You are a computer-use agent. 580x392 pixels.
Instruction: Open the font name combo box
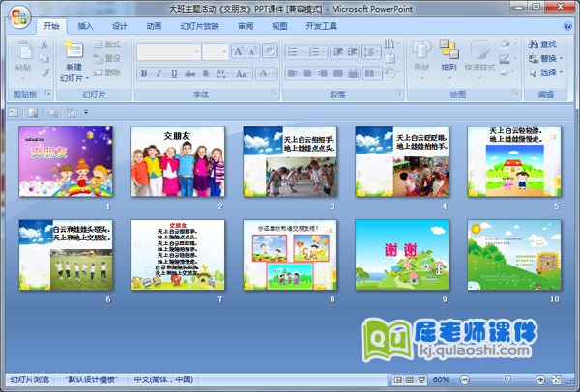click(x=169, y=52)
